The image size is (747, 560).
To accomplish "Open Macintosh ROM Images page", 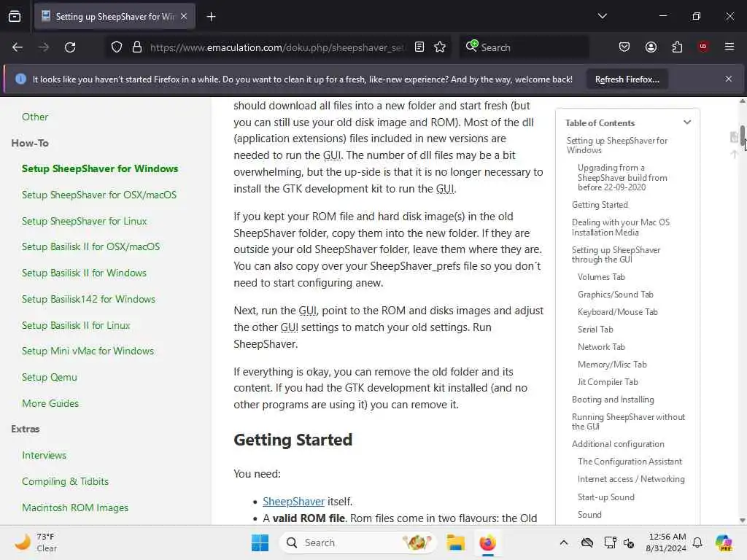I will [x=75, y=507].
